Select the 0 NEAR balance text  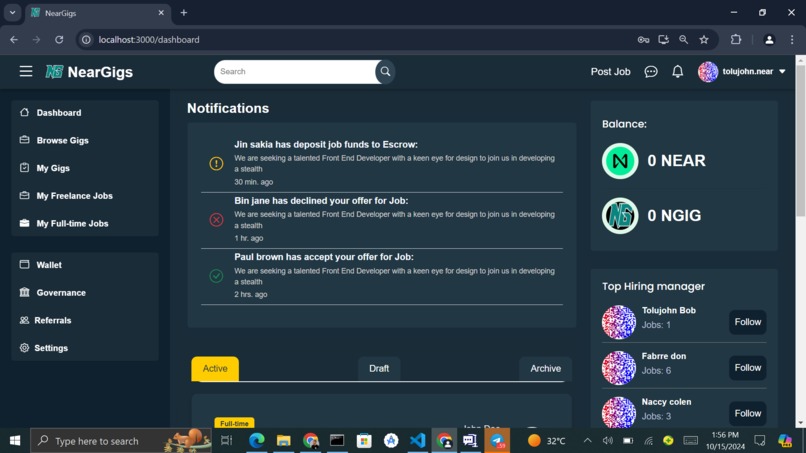[x=676, y=161]
